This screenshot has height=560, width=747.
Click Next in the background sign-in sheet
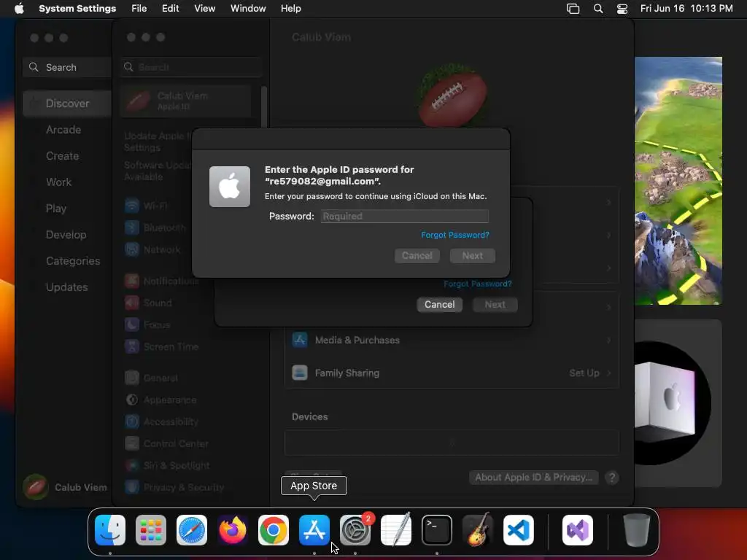[495, 305]
